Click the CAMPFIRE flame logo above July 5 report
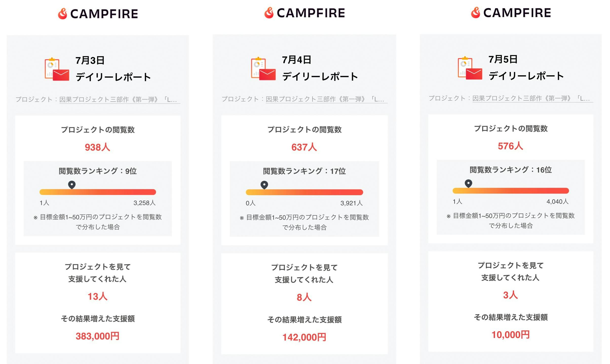The image size is (610, 364). [475, 13]
